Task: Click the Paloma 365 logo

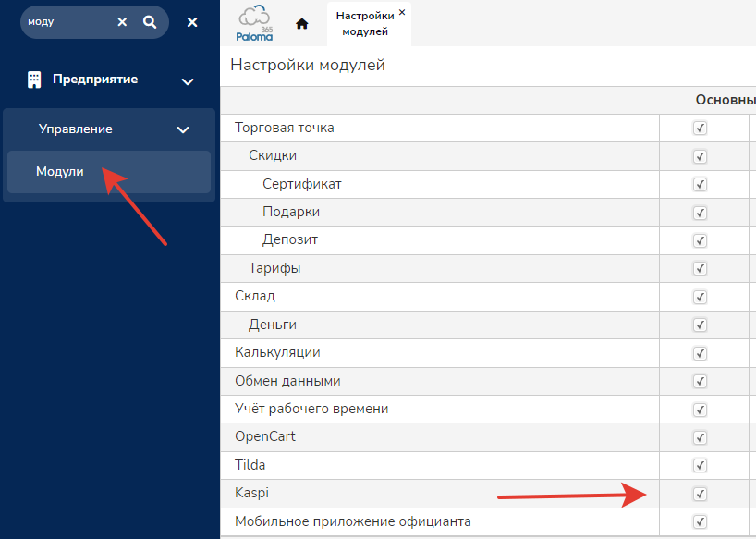Action: pyautogui.click(x=255, y=23)
